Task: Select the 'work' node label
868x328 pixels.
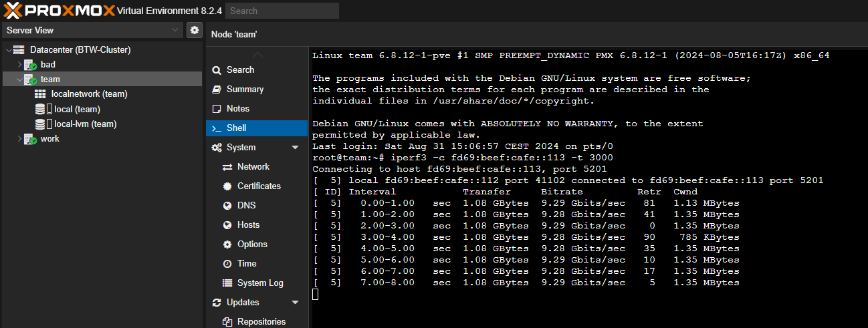Action: coord(49,138)
